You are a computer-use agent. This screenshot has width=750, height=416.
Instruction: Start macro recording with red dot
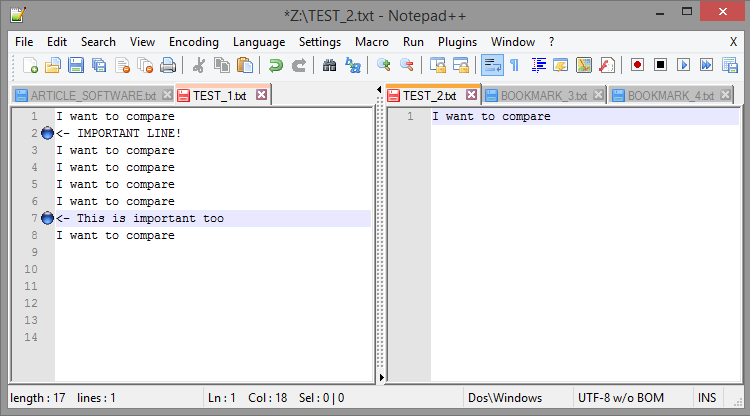(x=637, y=65)
